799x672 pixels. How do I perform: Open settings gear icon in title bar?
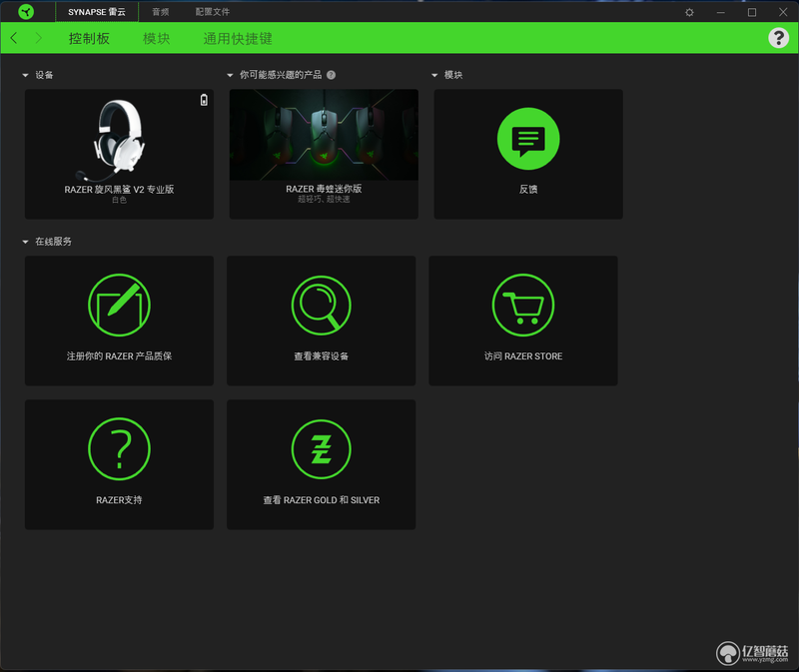click(689, 12)
